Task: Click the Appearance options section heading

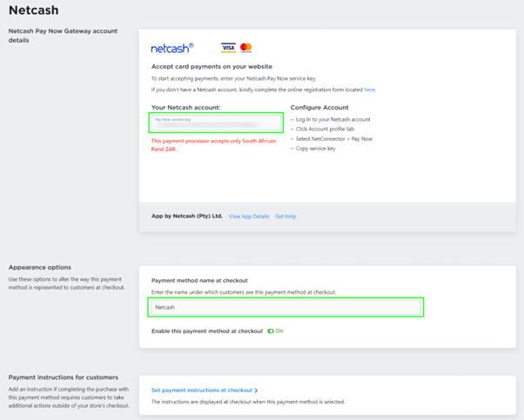Action: [39, 267]
